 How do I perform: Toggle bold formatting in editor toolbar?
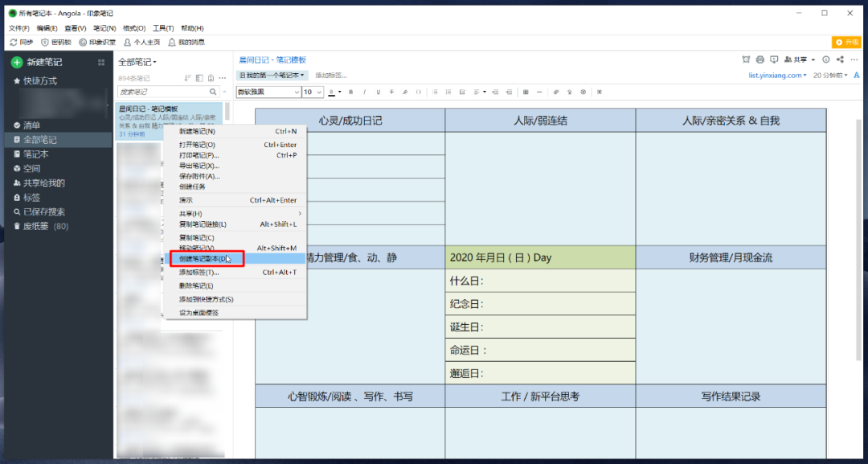point(350,92)
